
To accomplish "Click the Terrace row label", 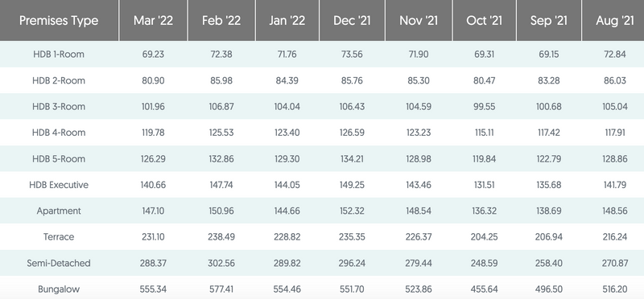I will (59, 237).
